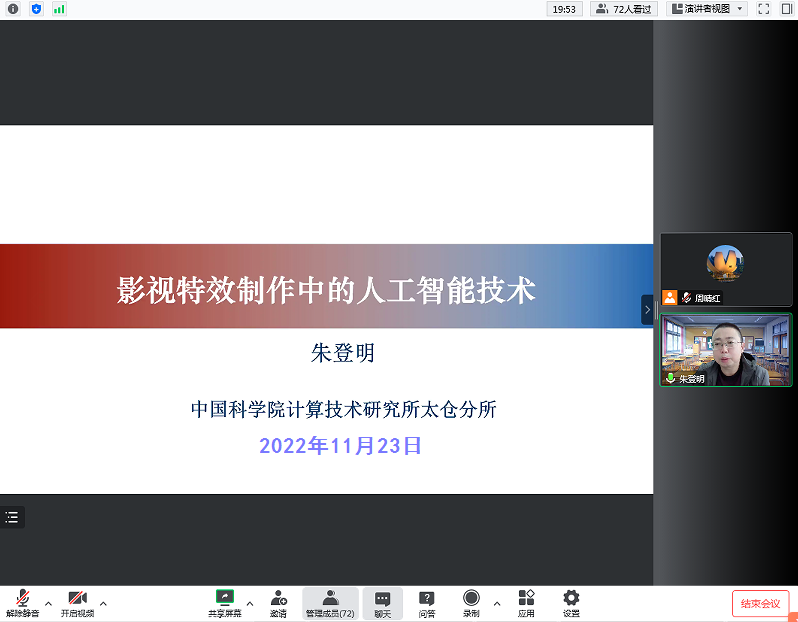Open the 问答 Q&A panel

point(426,604)
